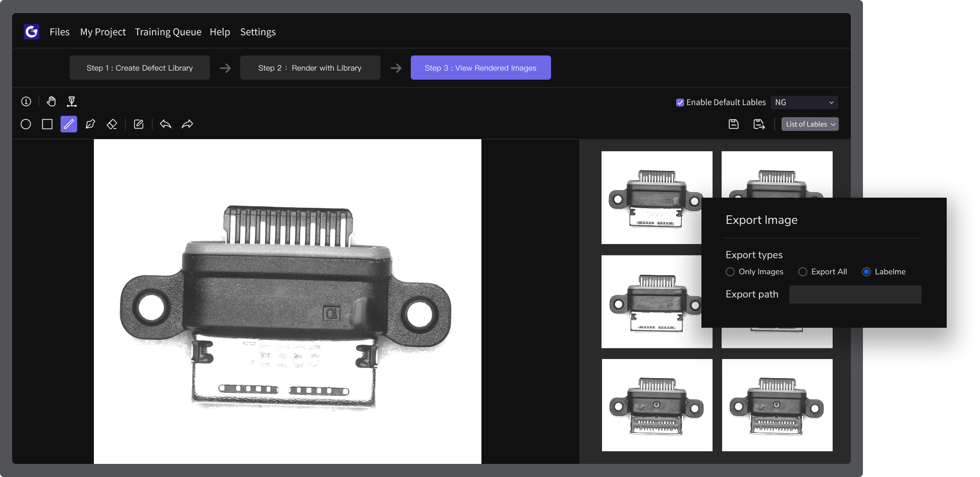Open the NG default label dropdown
Image resolution: width=980 pixels, height=477 pixels.
804,102
